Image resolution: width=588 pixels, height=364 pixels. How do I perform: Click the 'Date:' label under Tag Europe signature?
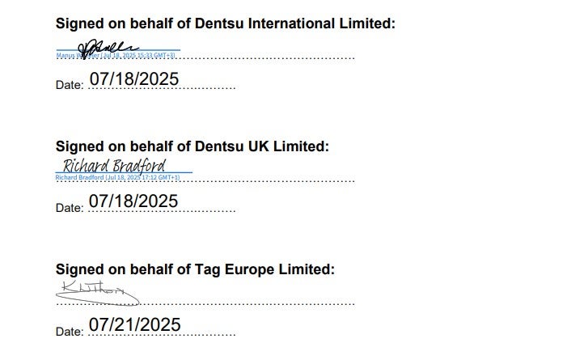click(x=69, y=332)
